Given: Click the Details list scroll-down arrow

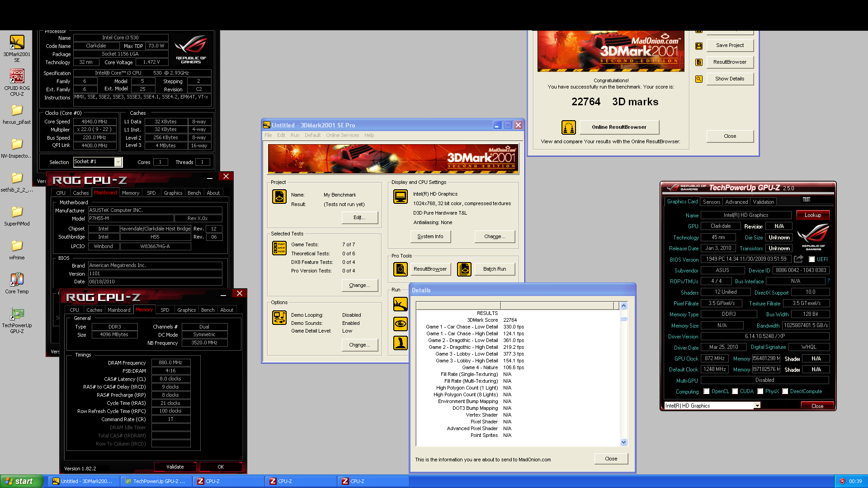Looking at the screenshot, I should [624, 442].
